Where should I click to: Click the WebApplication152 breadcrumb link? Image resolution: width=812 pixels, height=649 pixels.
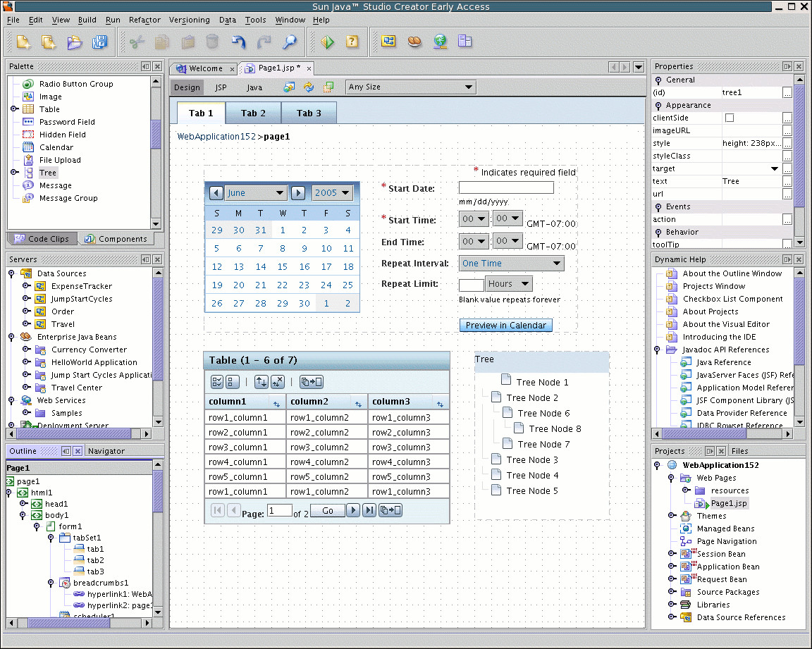tap(216, 137)
